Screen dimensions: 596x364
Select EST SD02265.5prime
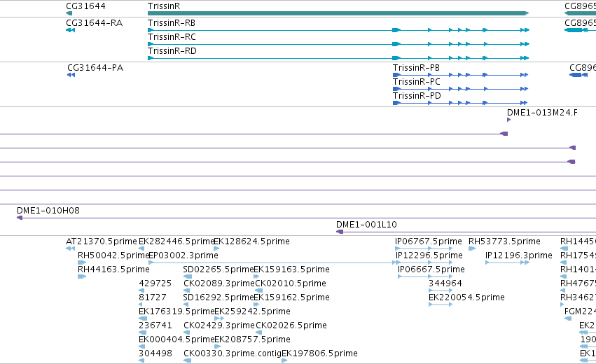click(219, 269)
